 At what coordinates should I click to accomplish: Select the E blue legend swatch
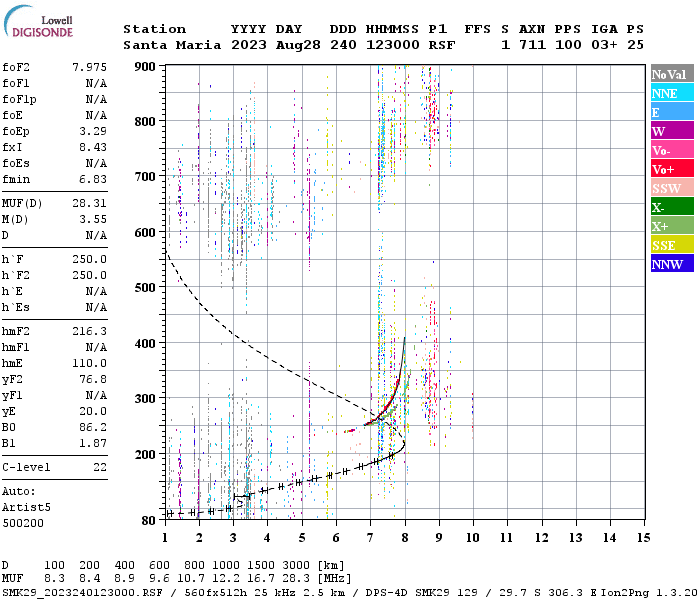[672, 112]
